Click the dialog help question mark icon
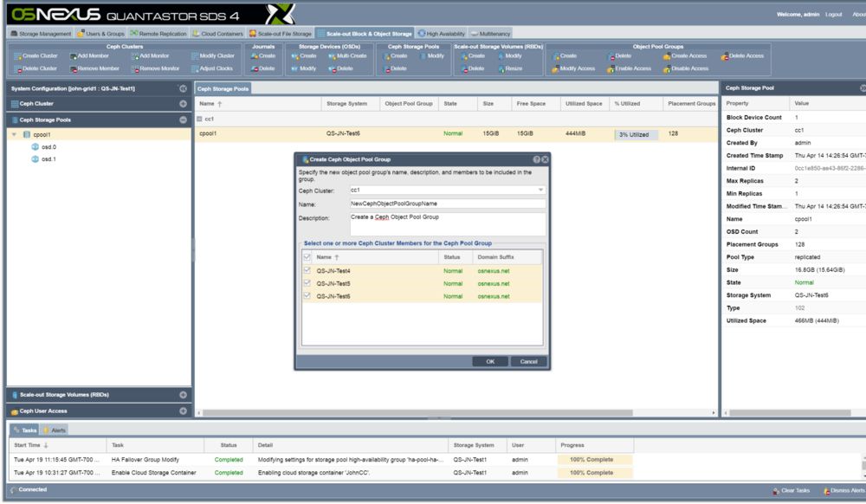 click(536, 159)
